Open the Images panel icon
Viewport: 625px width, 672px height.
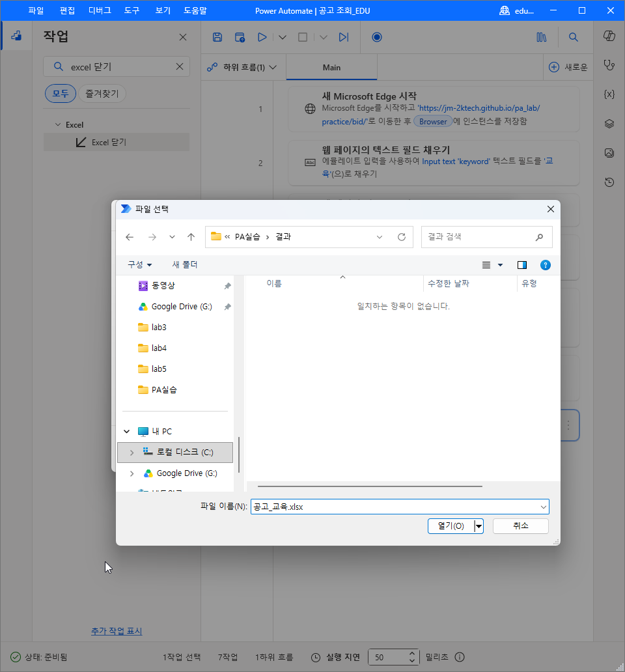[609, 153]
